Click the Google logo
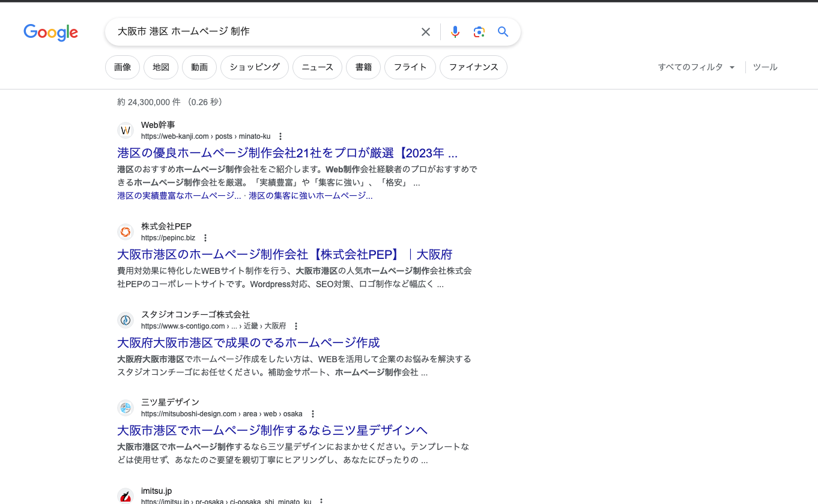 (x=51, y=32)
